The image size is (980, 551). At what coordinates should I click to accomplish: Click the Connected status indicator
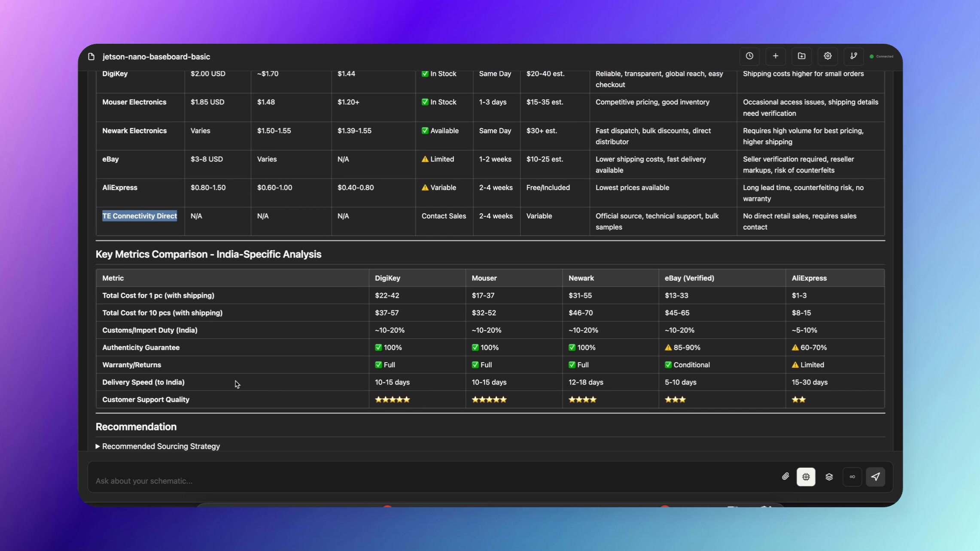[x=882, y=56]
